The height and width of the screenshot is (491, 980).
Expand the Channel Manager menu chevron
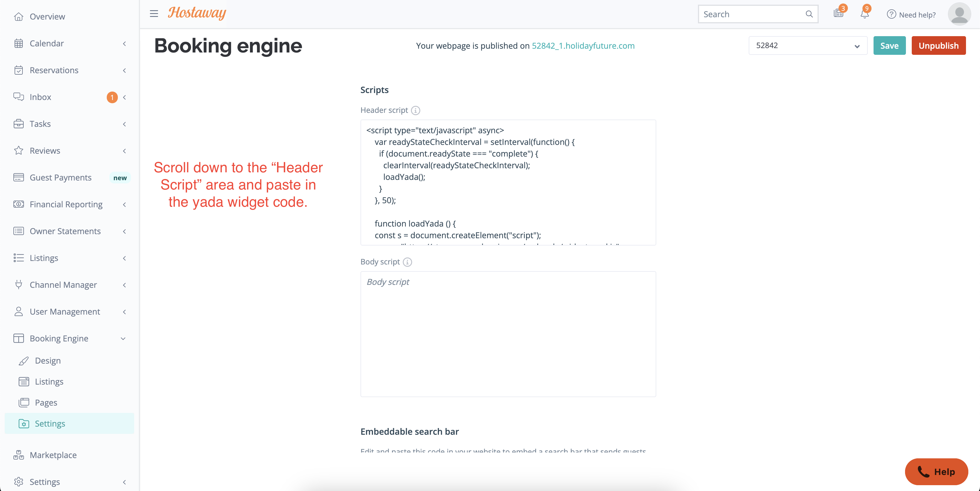pyautogui.click(x=125, y=285)
